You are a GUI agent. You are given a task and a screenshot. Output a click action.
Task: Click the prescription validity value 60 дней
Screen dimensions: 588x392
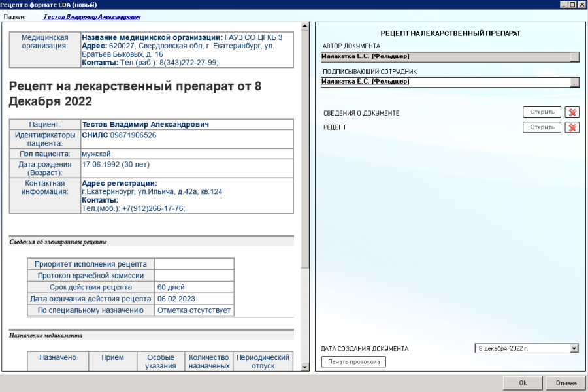[x=171, y=287]
